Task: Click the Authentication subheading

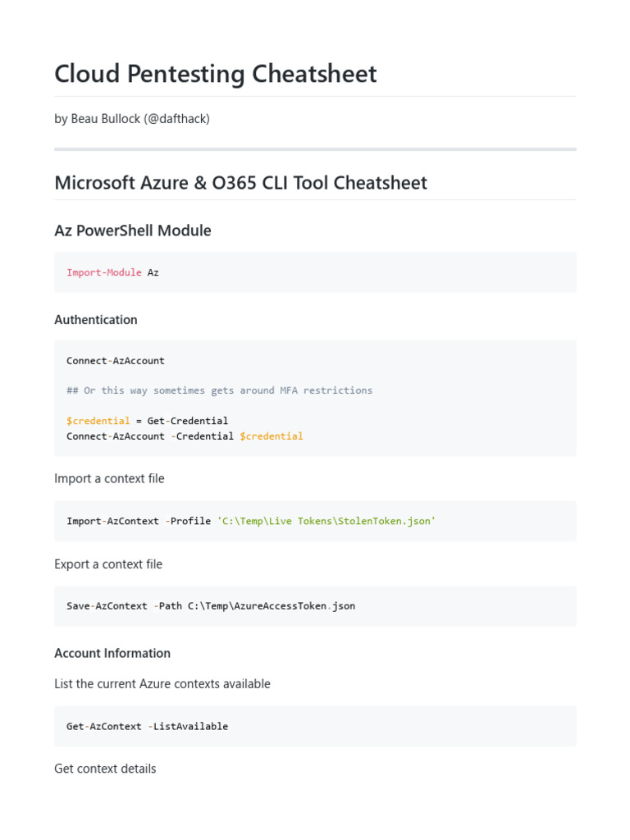Action: click(x=95, y=319)
